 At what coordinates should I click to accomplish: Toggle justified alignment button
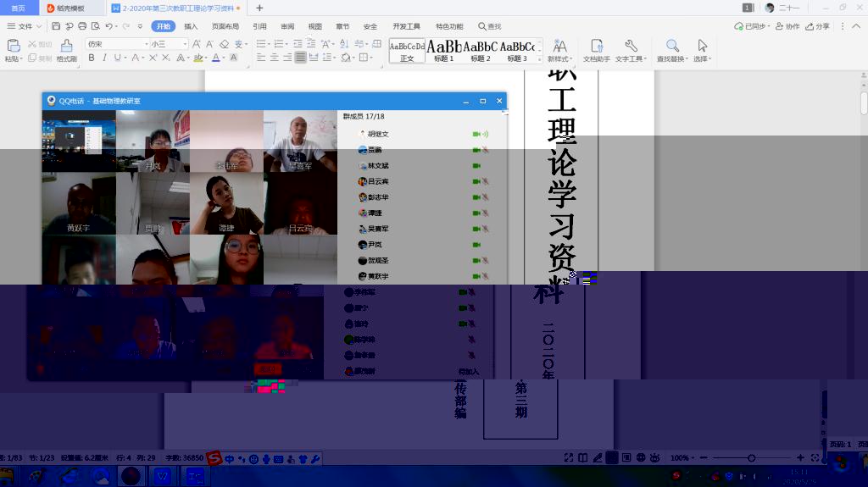(x=301, y=58)
